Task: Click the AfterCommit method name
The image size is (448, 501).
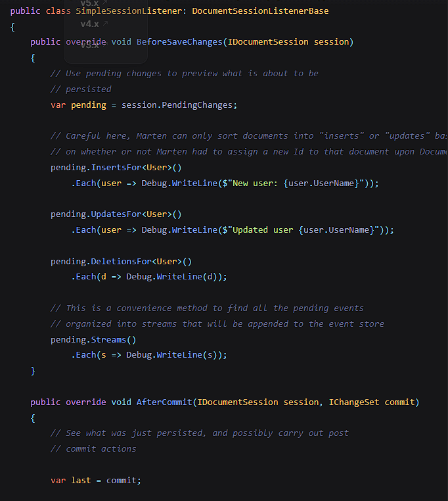Action: (x=164, y=402)
